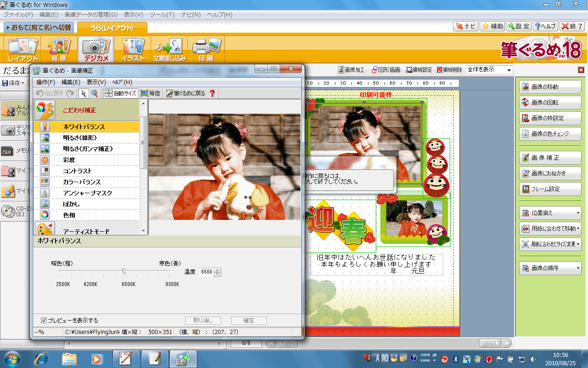Image resolution: width=588 pixels, height=368 pixels.
Task: Select カラーバランス in correction list
Action: pyautogui.click(x=86, y=182)
